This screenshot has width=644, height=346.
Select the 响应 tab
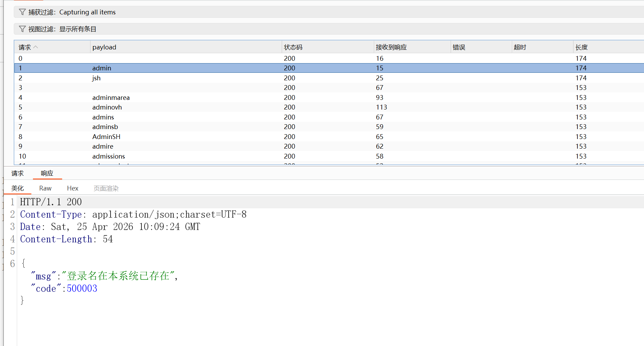(47, 173)
